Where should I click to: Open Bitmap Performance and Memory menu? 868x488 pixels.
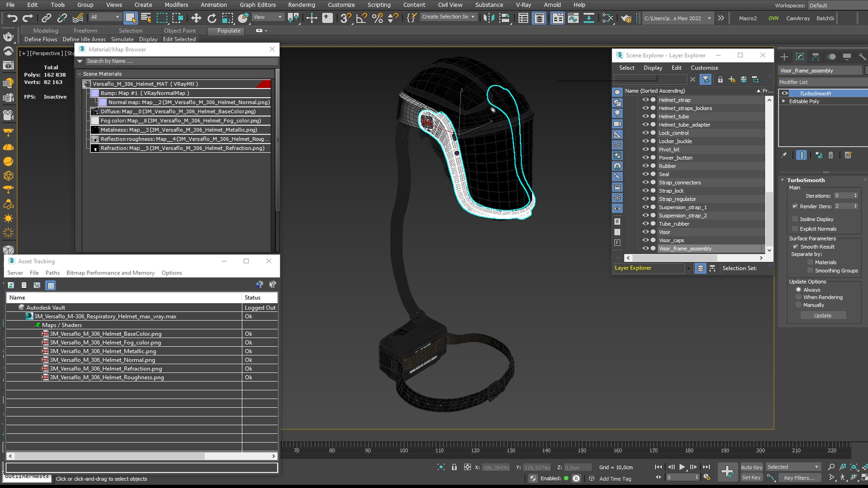pyautogui.click(x=110, y=272)
